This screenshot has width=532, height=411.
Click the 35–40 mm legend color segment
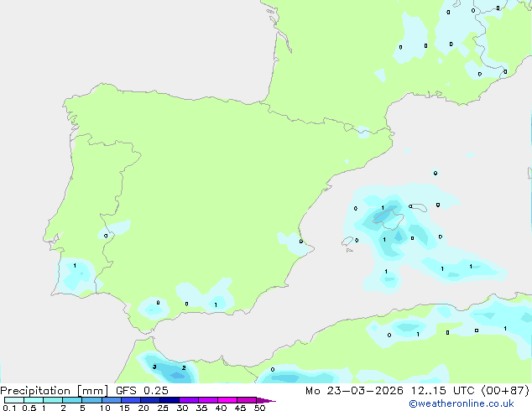click(208, 400)
